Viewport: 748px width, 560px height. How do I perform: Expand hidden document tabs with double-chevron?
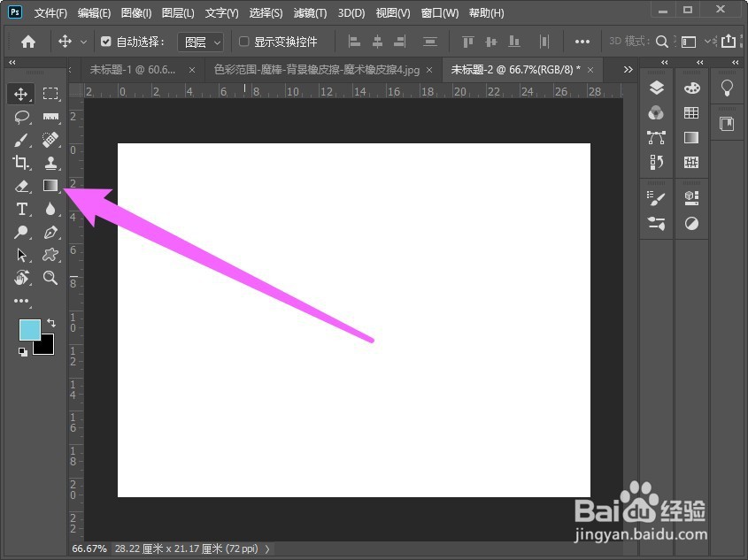[x=628, y=70]
